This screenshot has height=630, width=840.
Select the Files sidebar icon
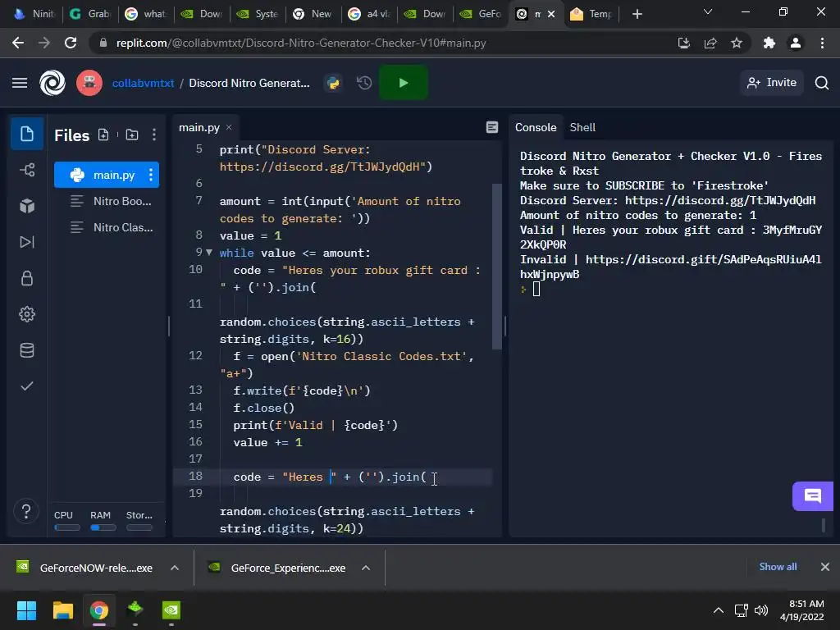27,134
